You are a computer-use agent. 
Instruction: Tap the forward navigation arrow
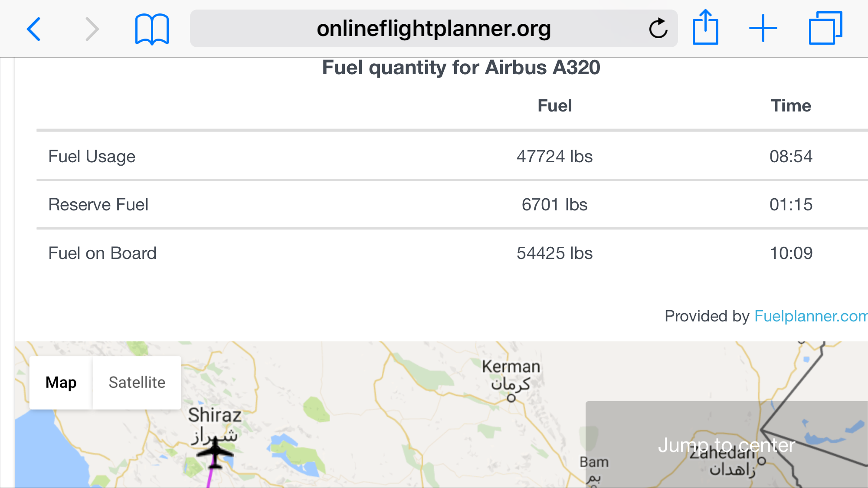coord(92,29)
